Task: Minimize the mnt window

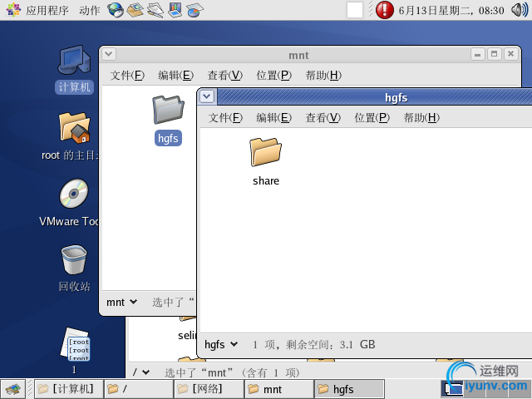Action: coord(477,54)
